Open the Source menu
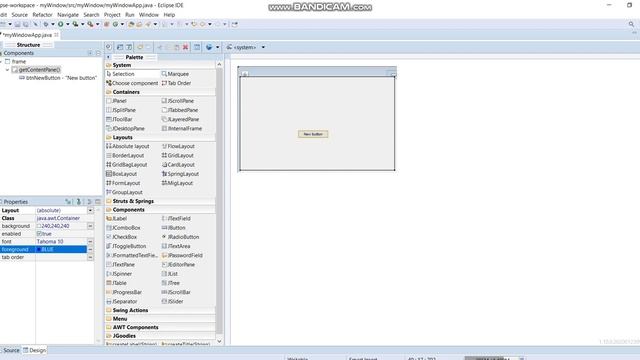The height and width of the screenshot is (360, 640). (x=20, y=15)
